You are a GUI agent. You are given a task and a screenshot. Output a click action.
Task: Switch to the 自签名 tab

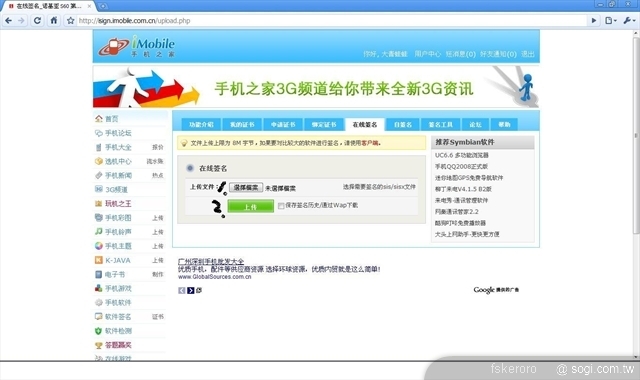[403, 124]
